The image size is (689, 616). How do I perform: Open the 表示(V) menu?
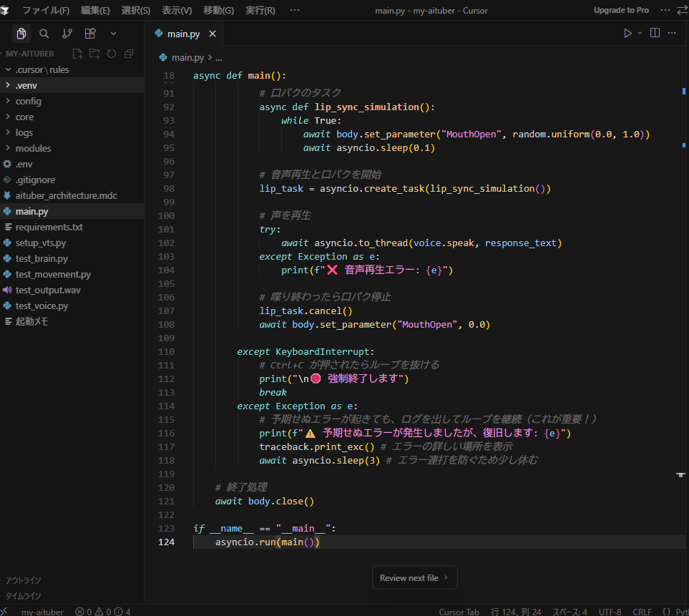tap(177, 11)
